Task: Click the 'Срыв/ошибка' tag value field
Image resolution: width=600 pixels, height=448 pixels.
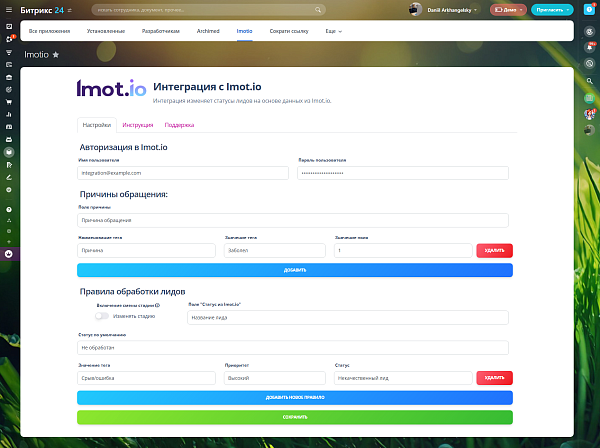Action: tap(146, 378)
